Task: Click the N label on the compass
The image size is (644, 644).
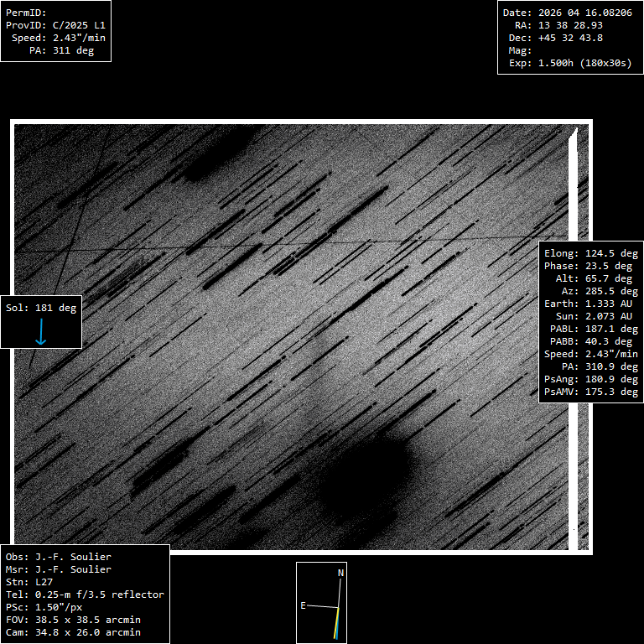Action: click(x=340, y=573)
